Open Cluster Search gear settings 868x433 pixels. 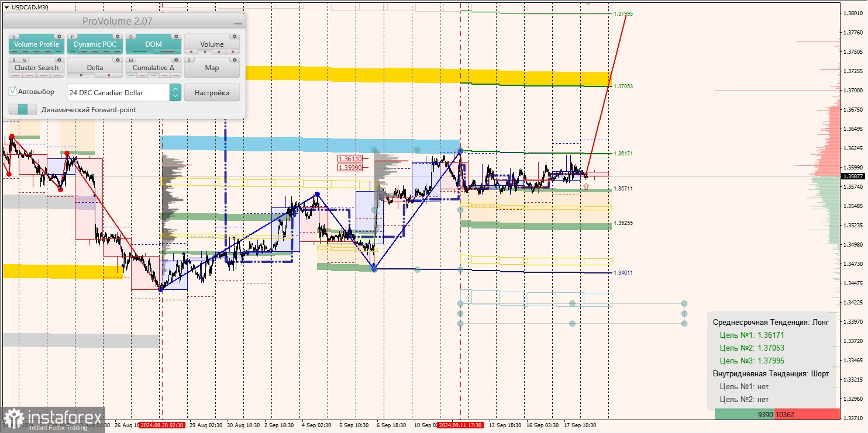click(59, 60)
